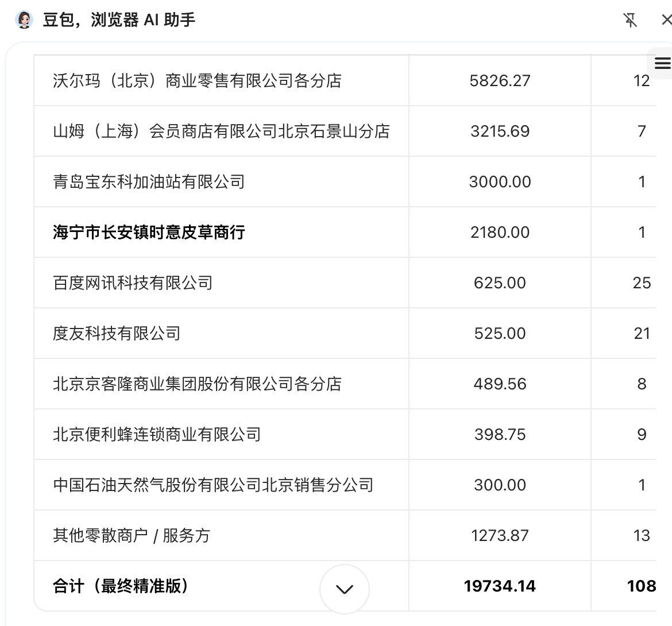Select the 中国石油天然气股份有限公司北京销售分公司 cell

coord(213,485)
